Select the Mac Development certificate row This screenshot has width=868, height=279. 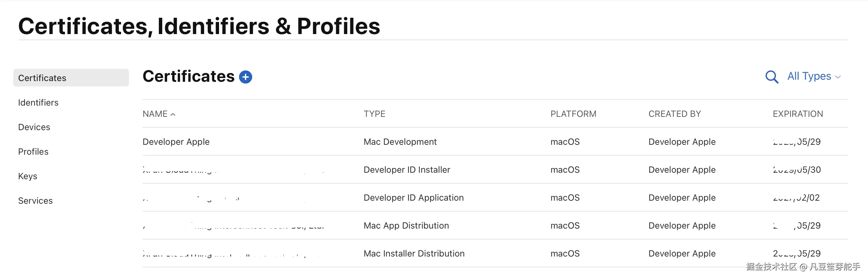[x=400, y=142]
